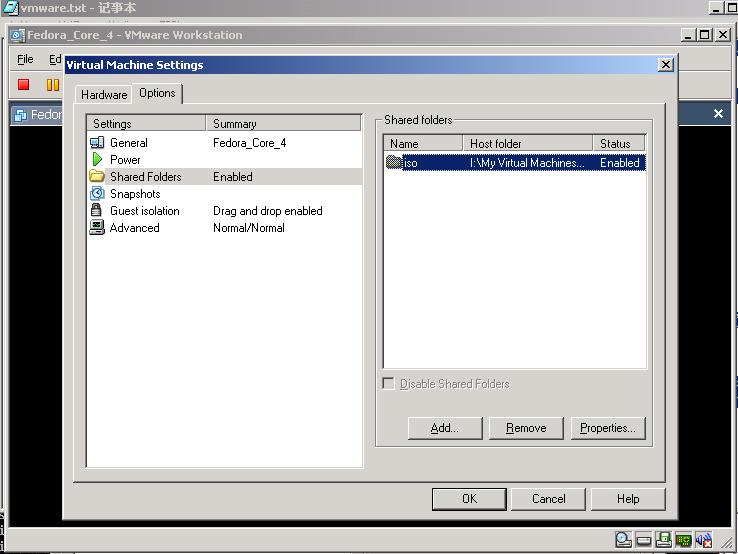Open Properties... for shared folder
This screenshot has width=738, height=554.
tap(608, 428)
